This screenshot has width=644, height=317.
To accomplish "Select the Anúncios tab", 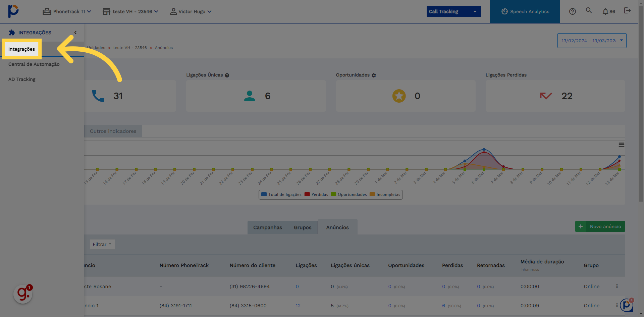I will pyautogui.click(x=337, y=227).
